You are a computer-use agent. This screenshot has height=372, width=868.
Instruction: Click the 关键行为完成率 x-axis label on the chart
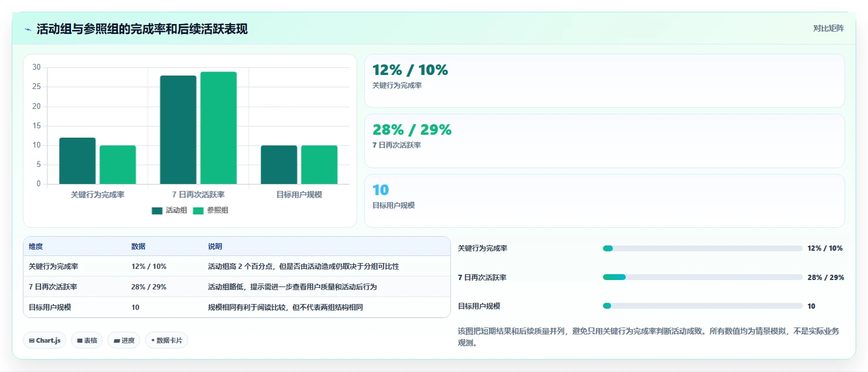[97, 194]
